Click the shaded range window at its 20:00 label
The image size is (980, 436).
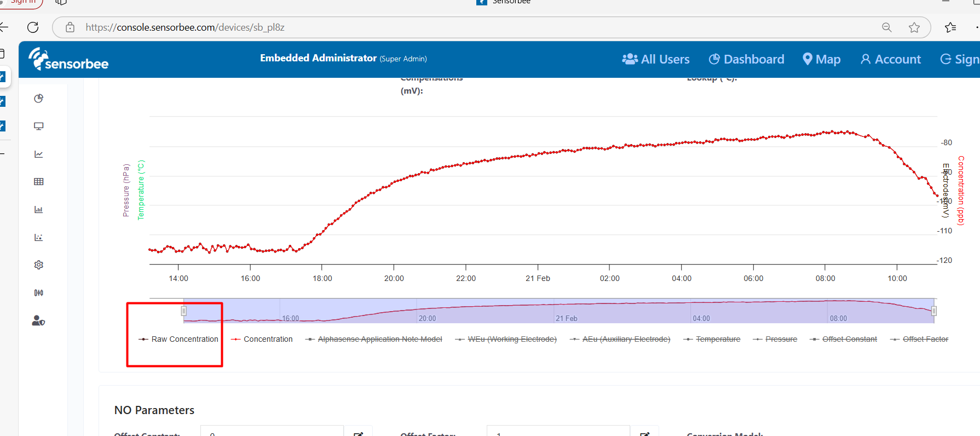(427, 318)
